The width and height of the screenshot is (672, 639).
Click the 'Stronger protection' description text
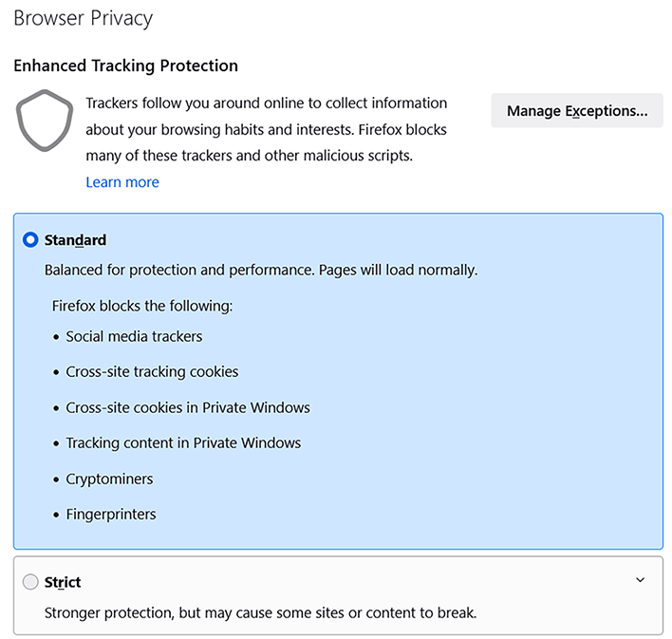click(260, 612)
